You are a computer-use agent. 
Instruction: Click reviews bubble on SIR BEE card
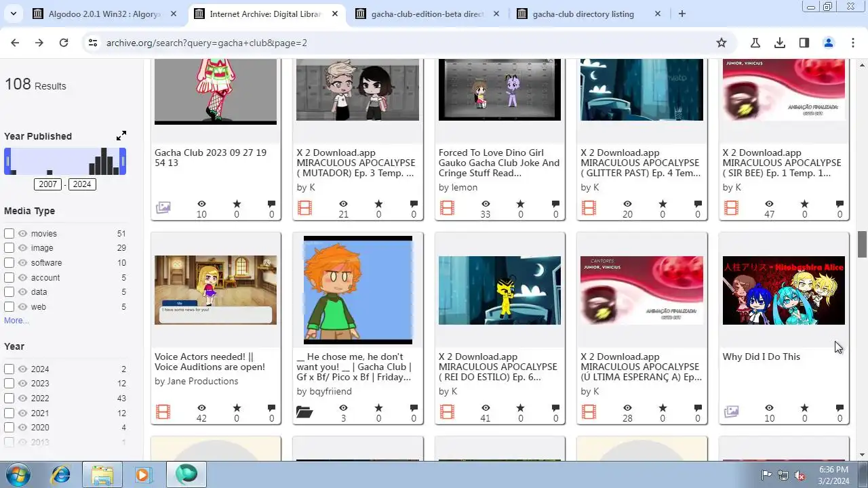(x=840, y=204)
